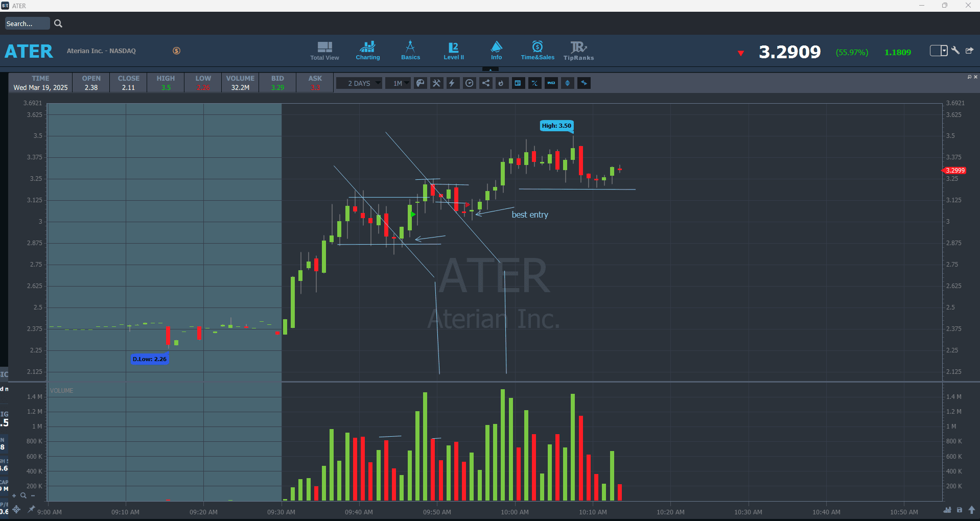The height and width of the screenshot is (521, 980).
Task: Click the 10:00 AM time axis label
Action: pyautogui.click(x=515, y=512)
